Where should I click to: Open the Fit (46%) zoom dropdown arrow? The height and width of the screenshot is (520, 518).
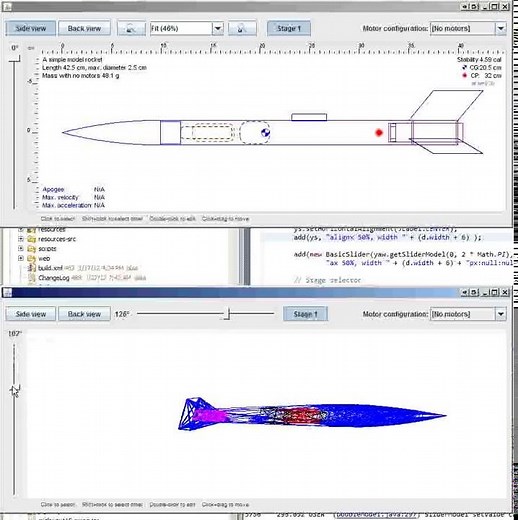tap(218, 29)
